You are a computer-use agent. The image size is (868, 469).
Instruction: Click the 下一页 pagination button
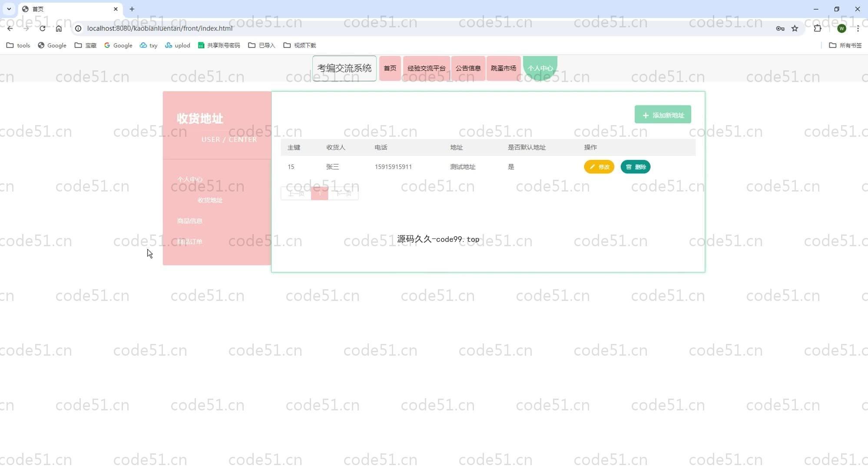[x=343, y=193]
